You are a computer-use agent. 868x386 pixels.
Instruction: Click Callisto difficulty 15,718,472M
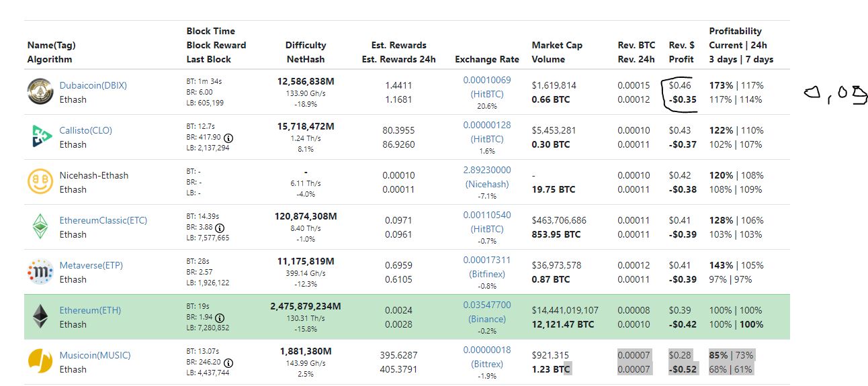306,126
